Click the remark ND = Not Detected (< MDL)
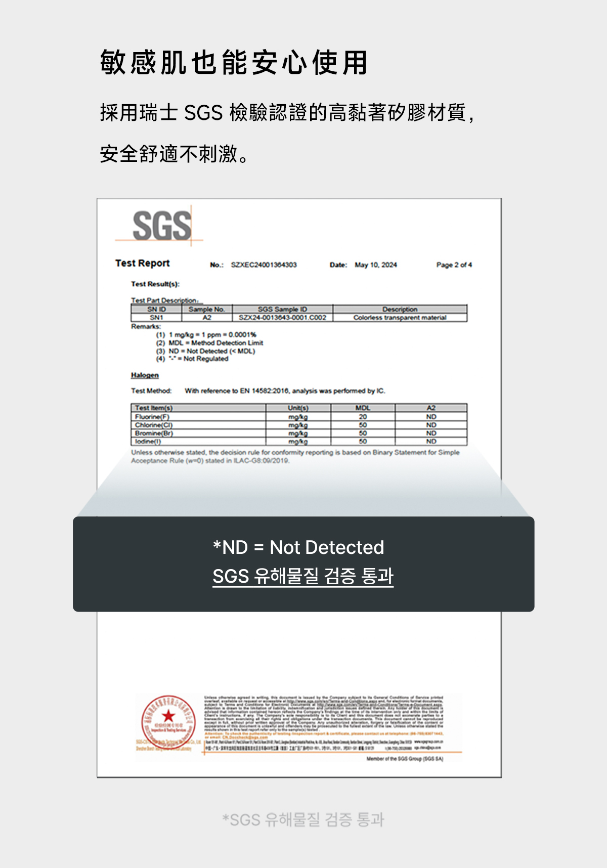The height and width of the screenshot is (868, 607). point(205,351)
